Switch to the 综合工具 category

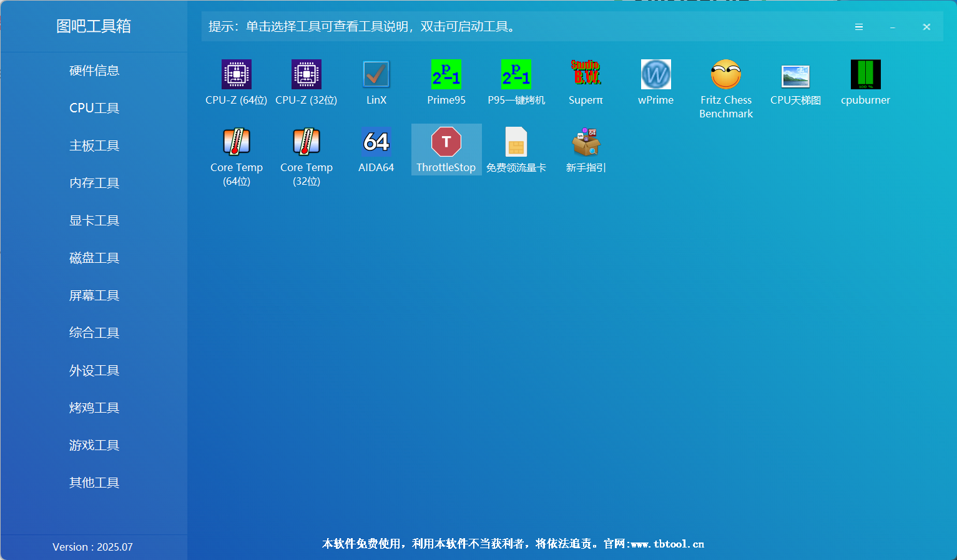(x=94, y=333)
